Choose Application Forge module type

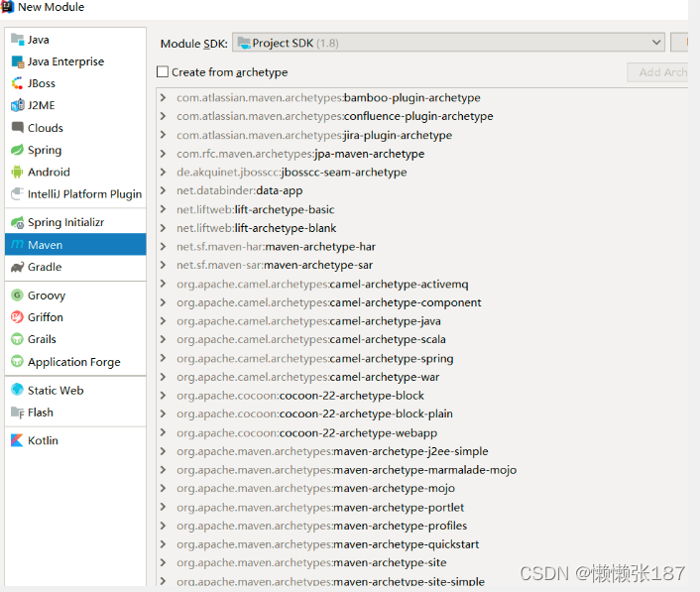[x=75, y=362]
